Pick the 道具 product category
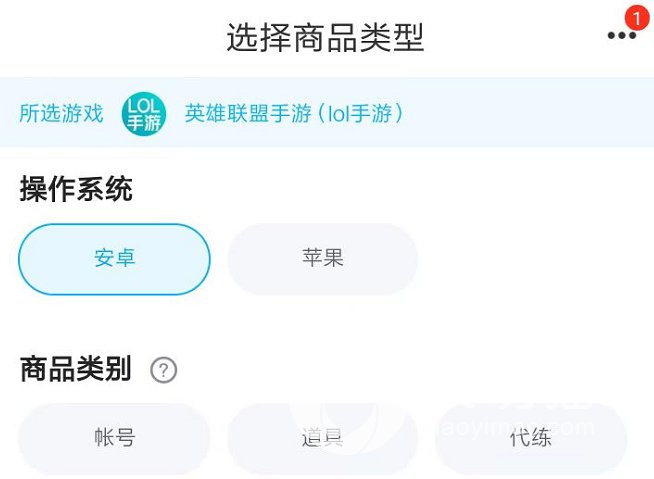Image resolution: width=654 pixels, height=479 pixels. (322, 438)
